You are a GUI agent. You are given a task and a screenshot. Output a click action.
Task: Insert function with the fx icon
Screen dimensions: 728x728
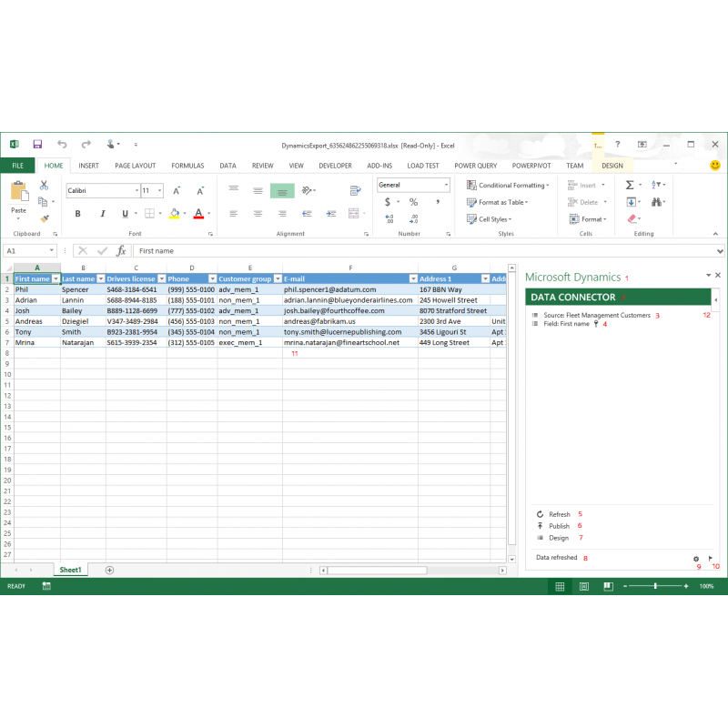[x=121, y=251]
